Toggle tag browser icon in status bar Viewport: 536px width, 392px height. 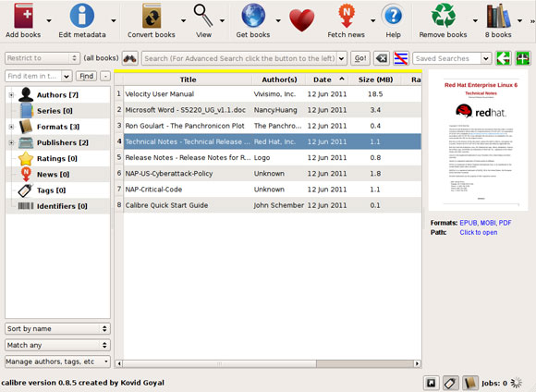click(x=451, y=383)
